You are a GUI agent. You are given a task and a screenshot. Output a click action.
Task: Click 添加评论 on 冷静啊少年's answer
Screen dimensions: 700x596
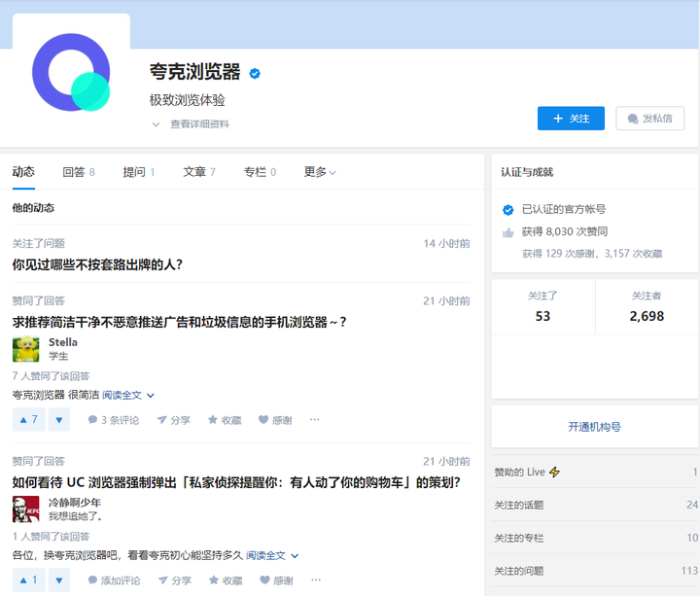(115, 579)
